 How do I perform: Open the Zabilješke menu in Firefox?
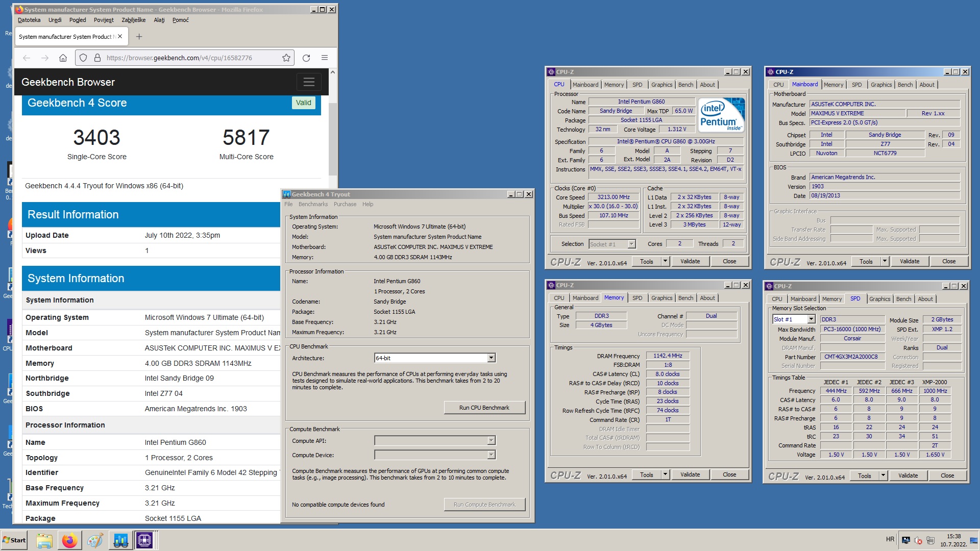tap(133, 20)
